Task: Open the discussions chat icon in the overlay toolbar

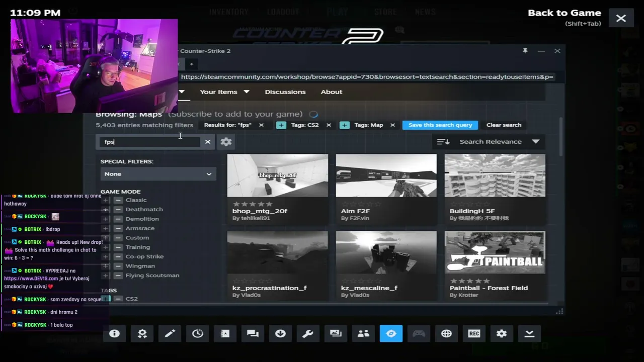Action: point(253,333)
